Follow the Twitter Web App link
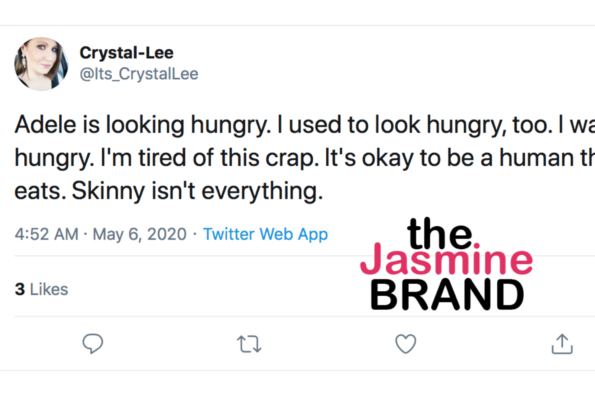The image size is (595, 397). point(265,234)
